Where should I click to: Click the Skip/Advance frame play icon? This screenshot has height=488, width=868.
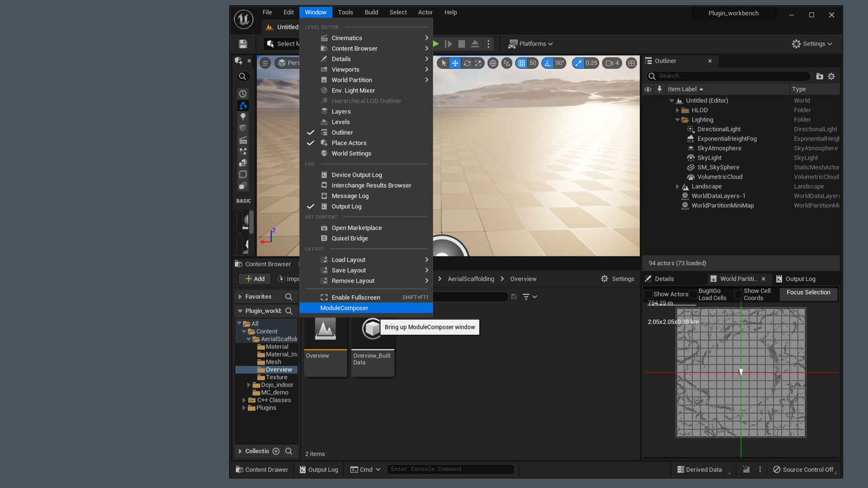tap(448, 44)
